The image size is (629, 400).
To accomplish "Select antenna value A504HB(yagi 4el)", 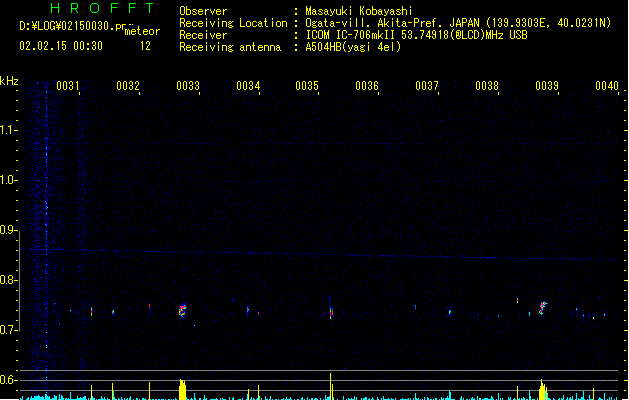I will click(353, 47).
